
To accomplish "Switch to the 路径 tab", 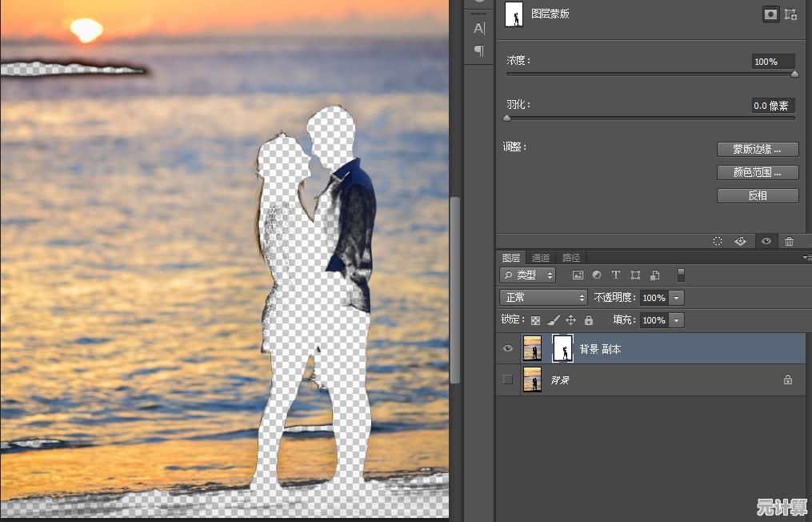I will pos(571,258).
